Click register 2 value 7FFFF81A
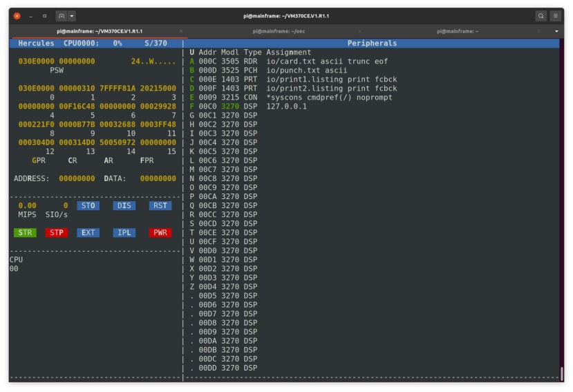Screen dimensions: 573x392 tap(118, 88)
